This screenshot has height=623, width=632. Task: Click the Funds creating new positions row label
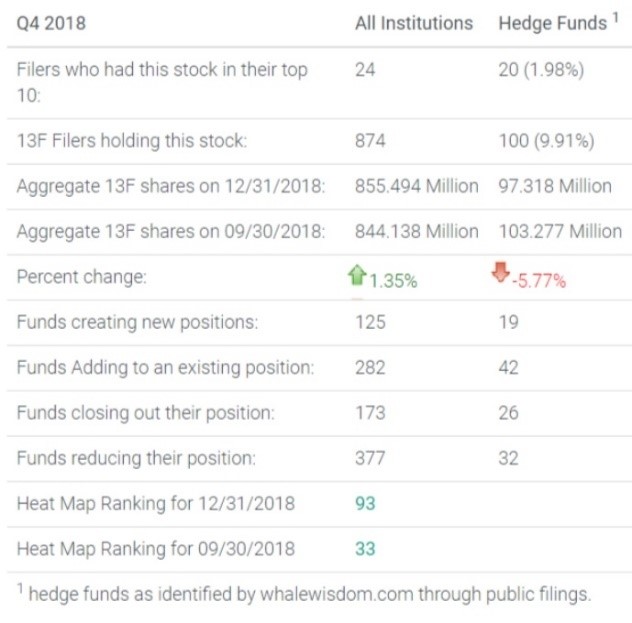pyautogui.click(x=137, y=322)
